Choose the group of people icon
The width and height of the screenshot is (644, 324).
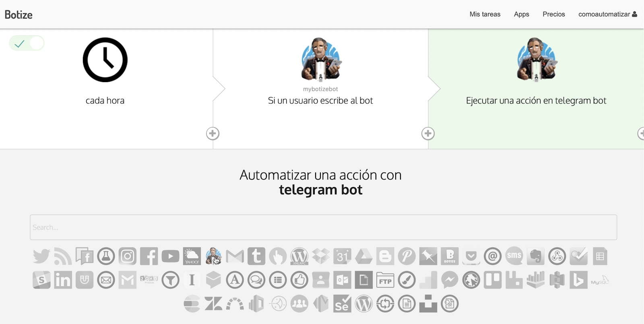pyautogui.click(x=299, y=304)
